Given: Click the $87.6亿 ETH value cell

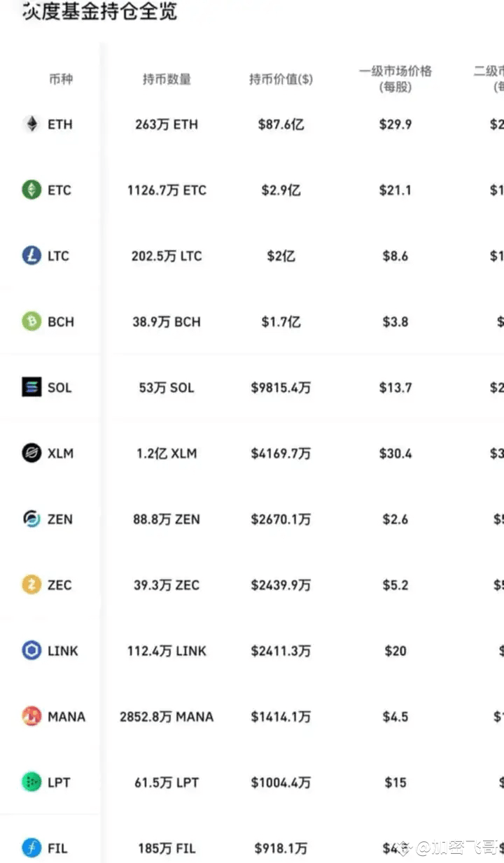Looking at the screenshot, I should (x=281, y=125).
